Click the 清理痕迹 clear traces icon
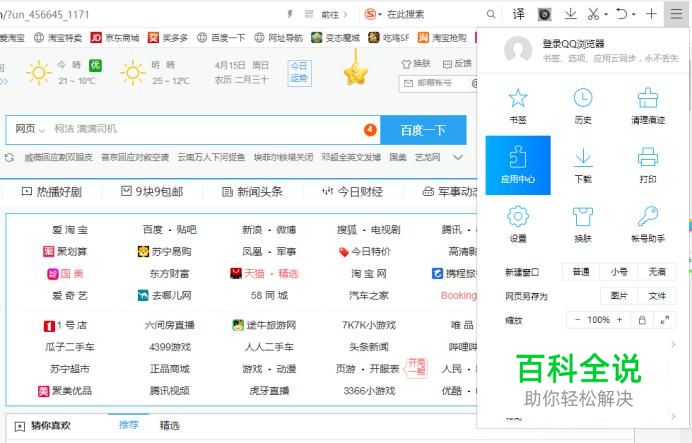Viewport: 692px width, 443px height. point(647,98)
